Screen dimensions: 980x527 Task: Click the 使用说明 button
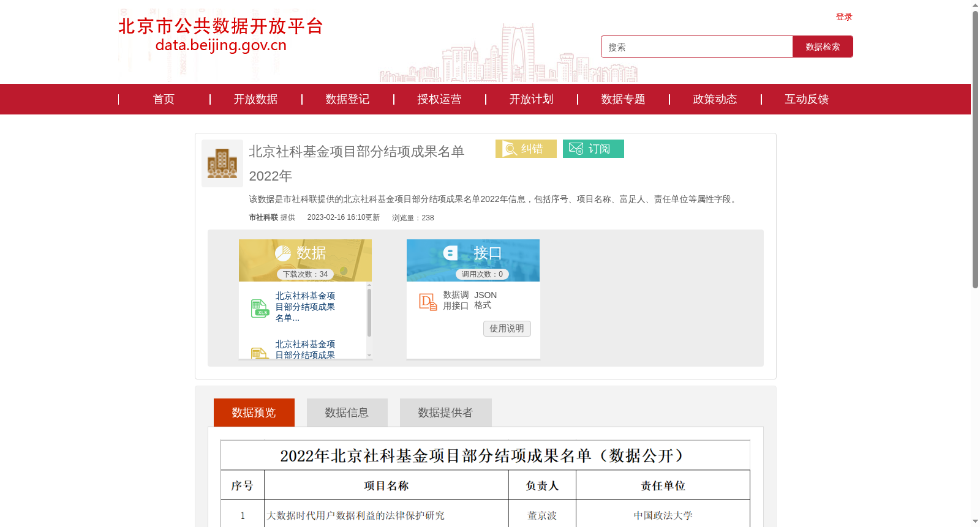[x=507, y=329]
